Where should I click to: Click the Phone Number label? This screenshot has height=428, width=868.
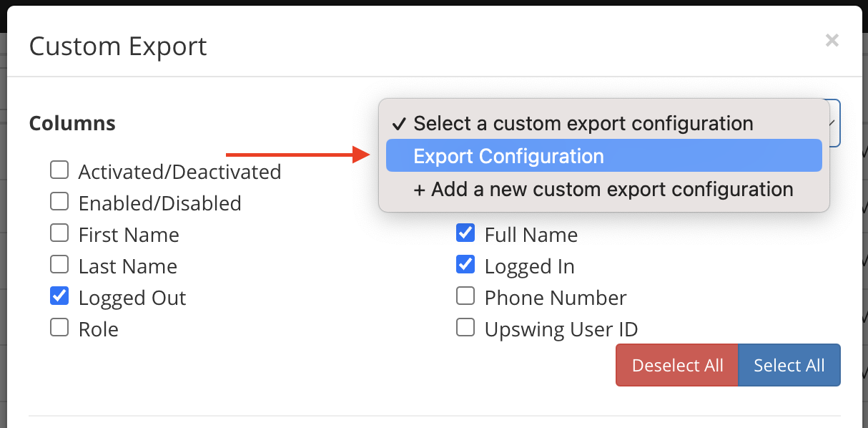(556, 298)
